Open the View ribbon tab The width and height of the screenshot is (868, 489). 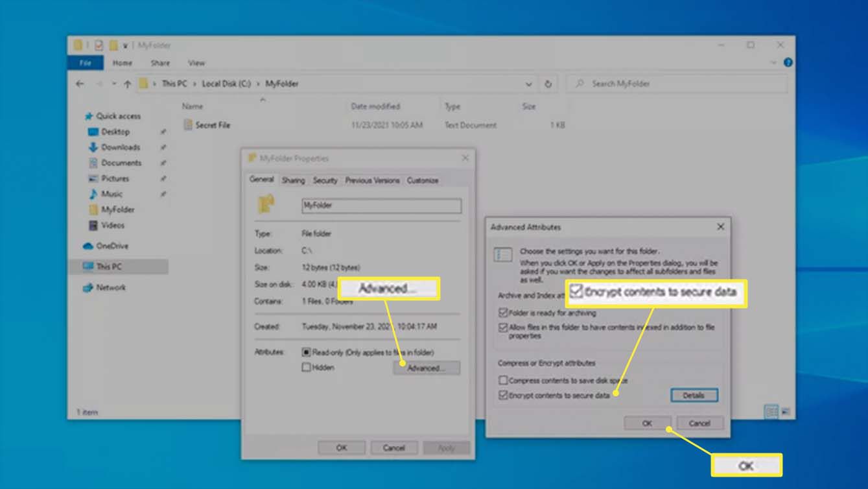pyautogui.click(x=196, y=63)
